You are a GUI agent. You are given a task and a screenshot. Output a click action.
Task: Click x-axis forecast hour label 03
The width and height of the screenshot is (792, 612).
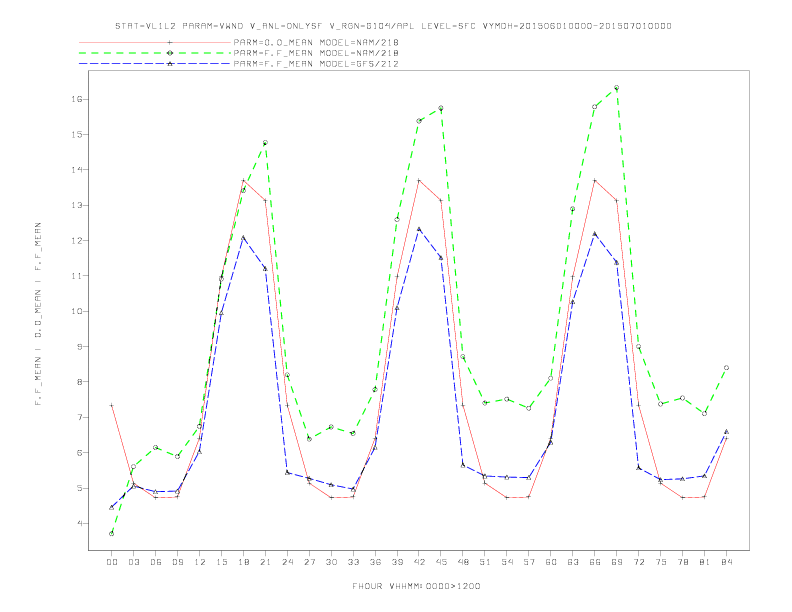[x=133, y=562]
